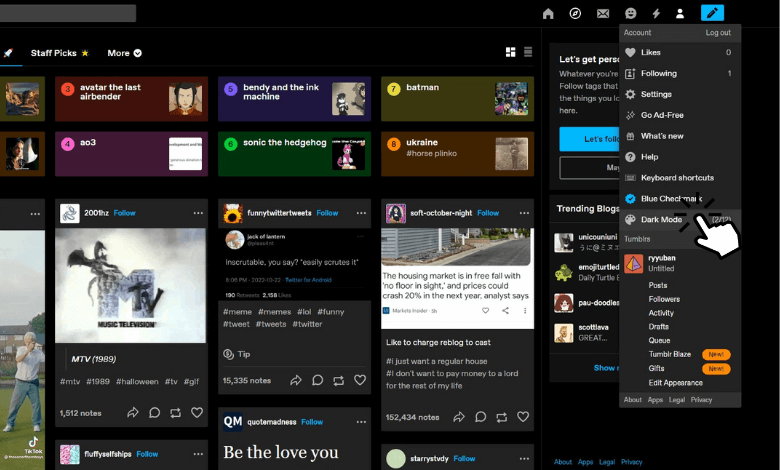Click the Log out link

click(718, 32)
